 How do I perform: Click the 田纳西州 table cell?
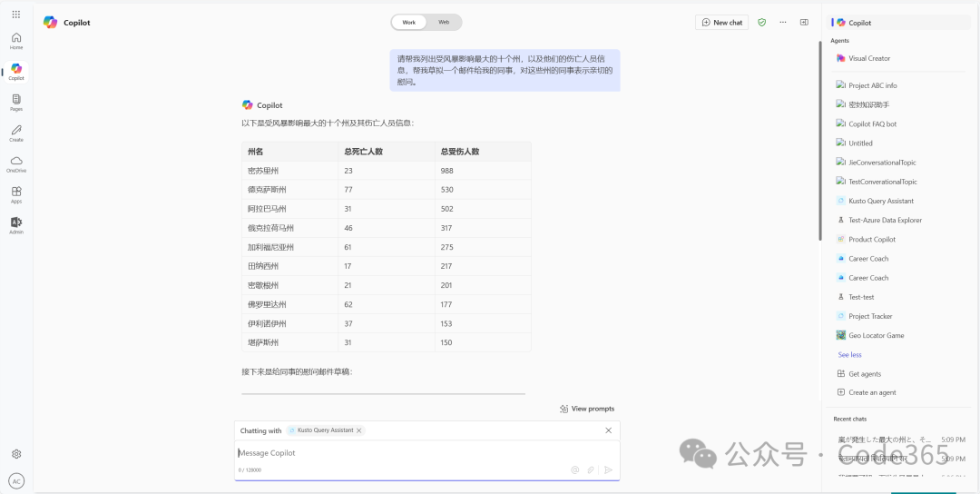pyautogui.click(x=290, y=266)
